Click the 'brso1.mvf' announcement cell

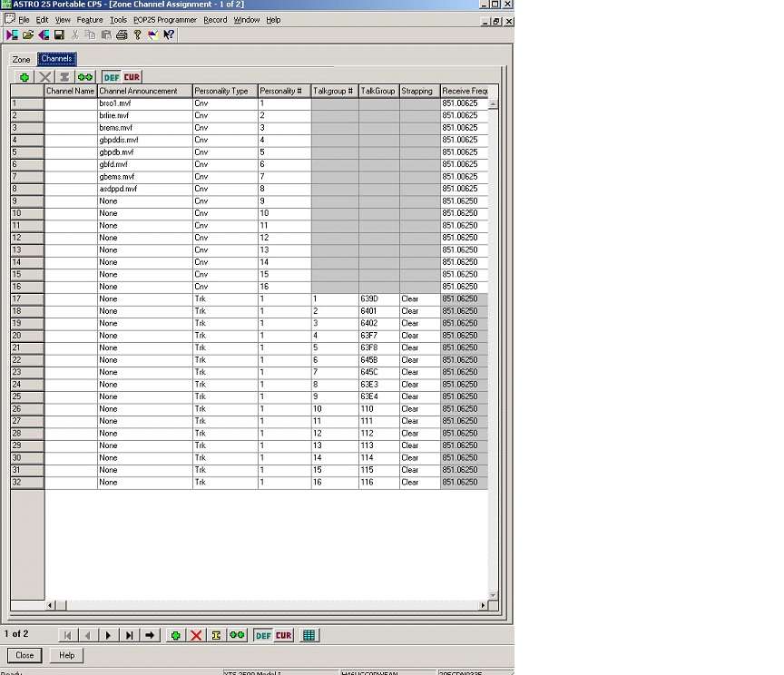click(x=144, y=103)
